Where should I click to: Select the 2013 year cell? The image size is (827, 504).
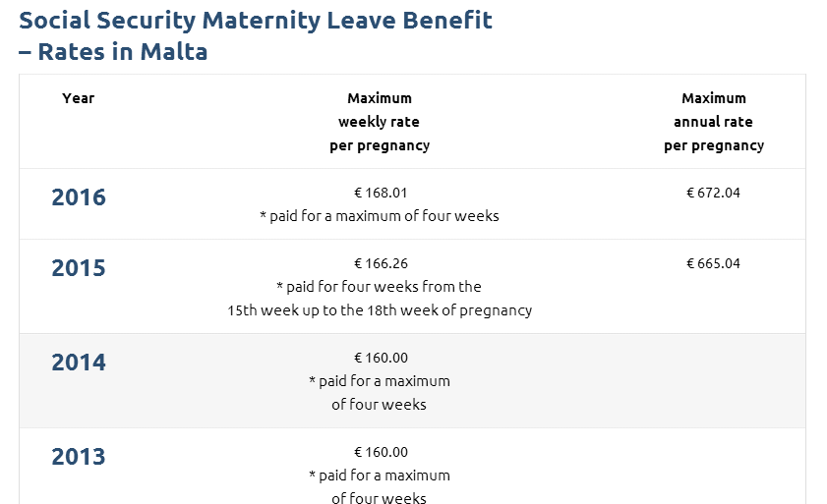[x=79, y=457]
